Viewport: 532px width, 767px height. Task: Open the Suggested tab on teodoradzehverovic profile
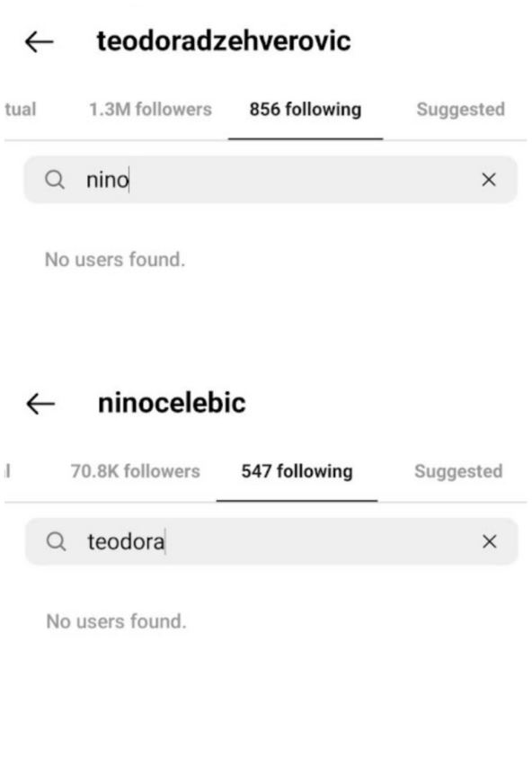[x=461, y=109]
